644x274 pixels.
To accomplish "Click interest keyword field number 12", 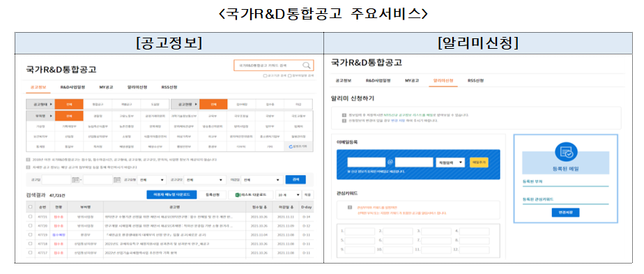I will 475,250.
